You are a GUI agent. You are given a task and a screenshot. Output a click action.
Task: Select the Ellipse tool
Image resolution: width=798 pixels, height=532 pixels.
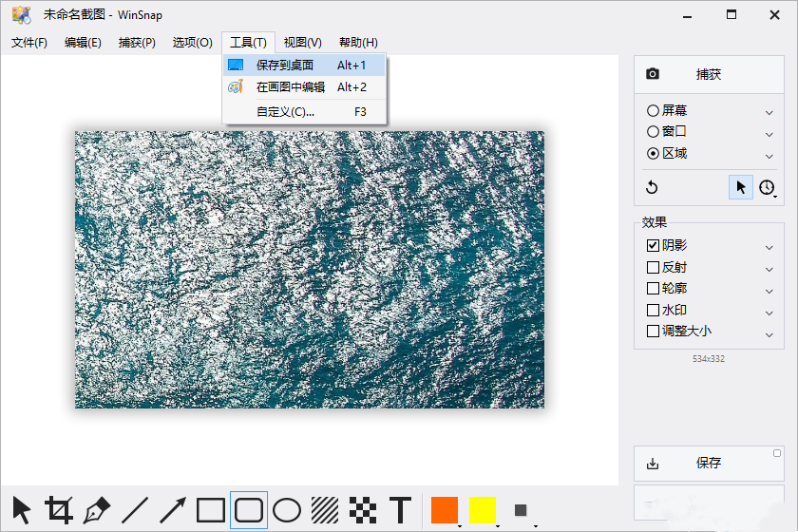(x=287, y=510)
